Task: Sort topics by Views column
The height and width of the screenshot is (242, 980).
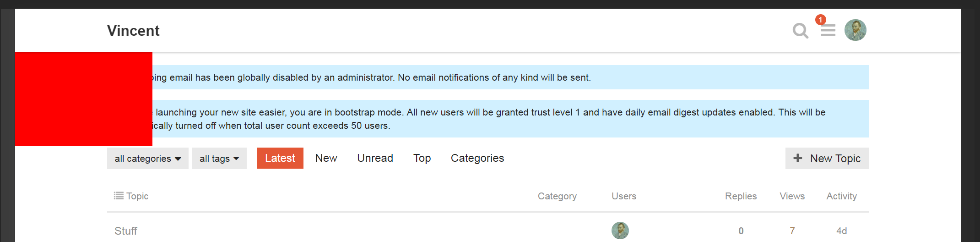Action: (792, 196)
